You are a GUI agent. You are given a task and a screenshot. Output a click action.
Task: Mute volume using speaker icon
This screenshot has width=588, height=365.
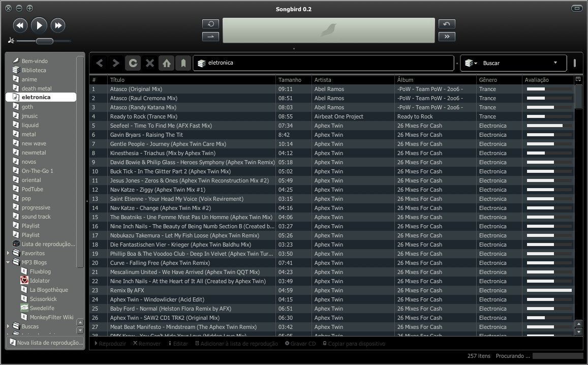pos(11,41)
